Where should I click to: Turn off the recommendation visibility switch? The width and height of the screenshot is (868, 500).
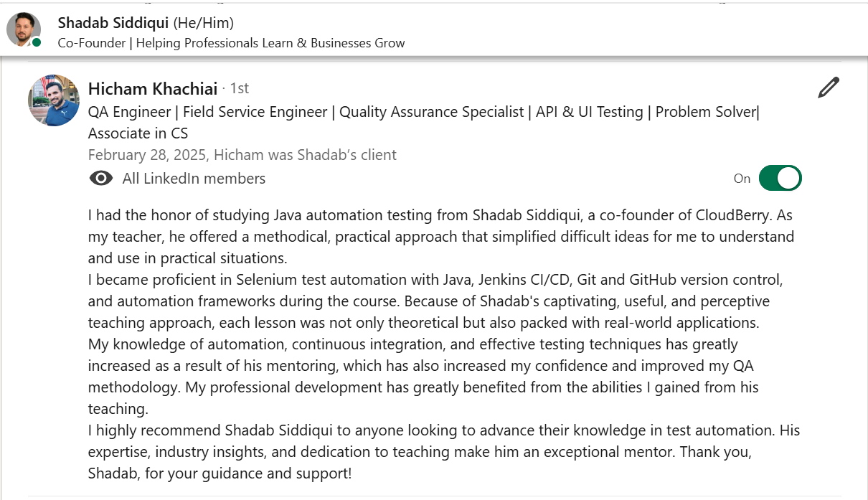coord(780,179)
